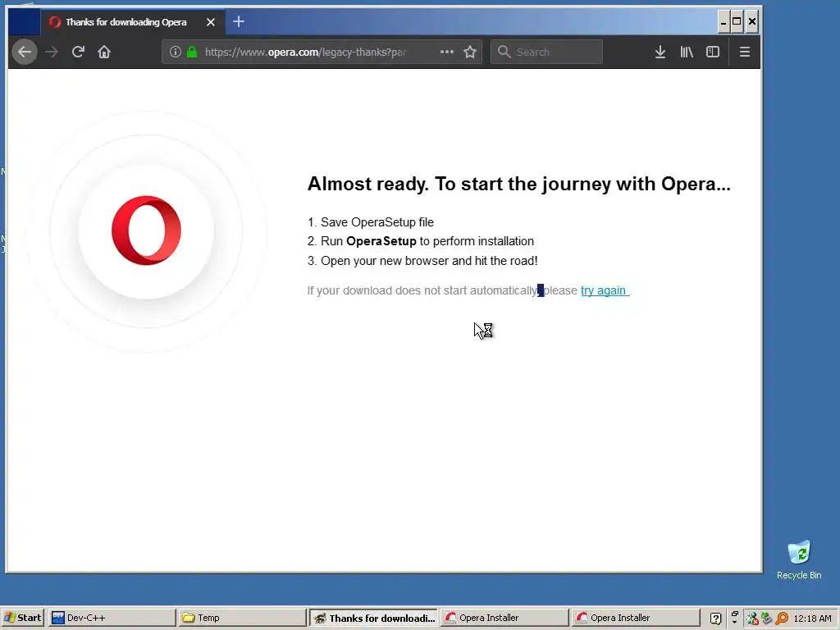
Task: Maximize the Firefox window
Action: pos(737,22)
